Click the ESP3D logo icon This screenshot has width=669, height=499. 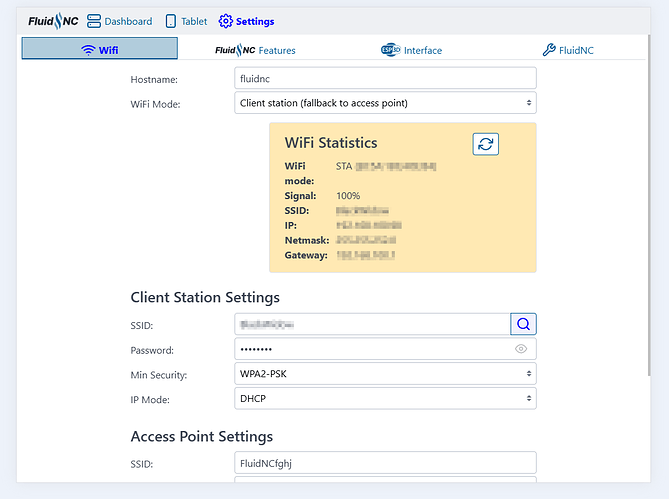coord(390,50)
